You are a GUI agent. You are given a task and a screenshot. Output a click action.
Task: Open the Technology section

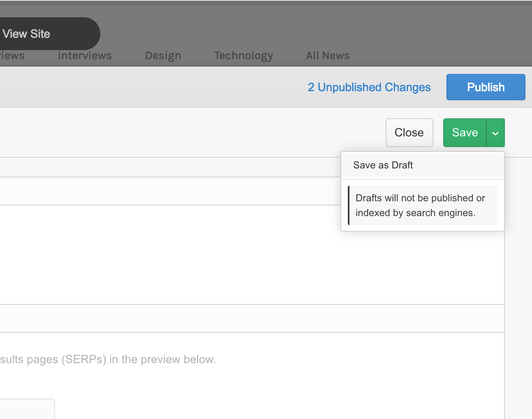tap(243, 55)
